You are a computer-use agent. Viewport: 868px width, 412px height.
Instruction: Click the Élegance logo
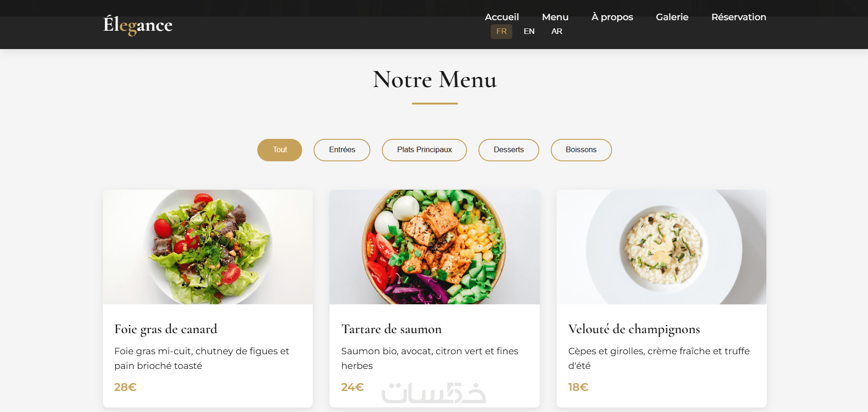(138, 25)
